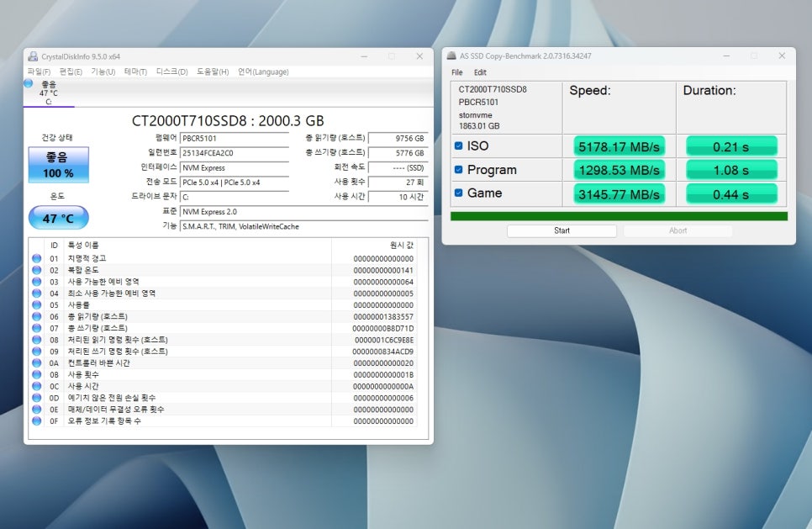The width and height of the screenshot is (812, 529).
Task: Click status orb for 09 처리된 쓰기 명령 횟수
Action: [37, 352]
